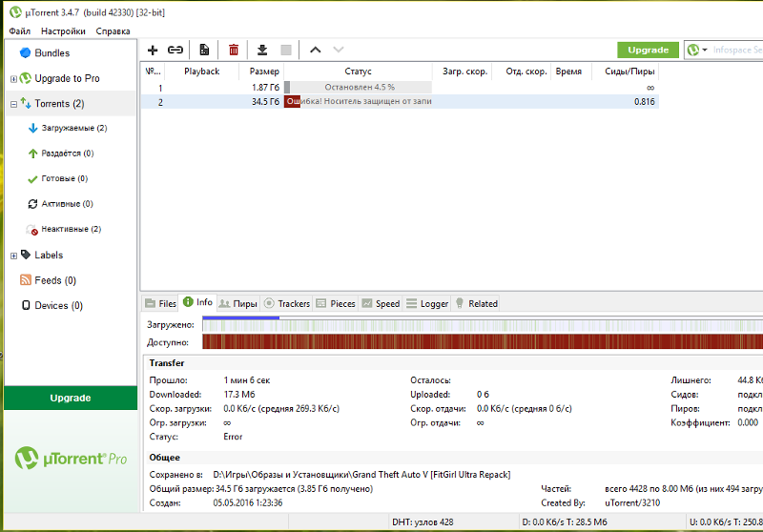Click the gray Stop Torrent square icon
Image resolution: width=763 pixels, height=532 pixels.
tap(286, 50)
